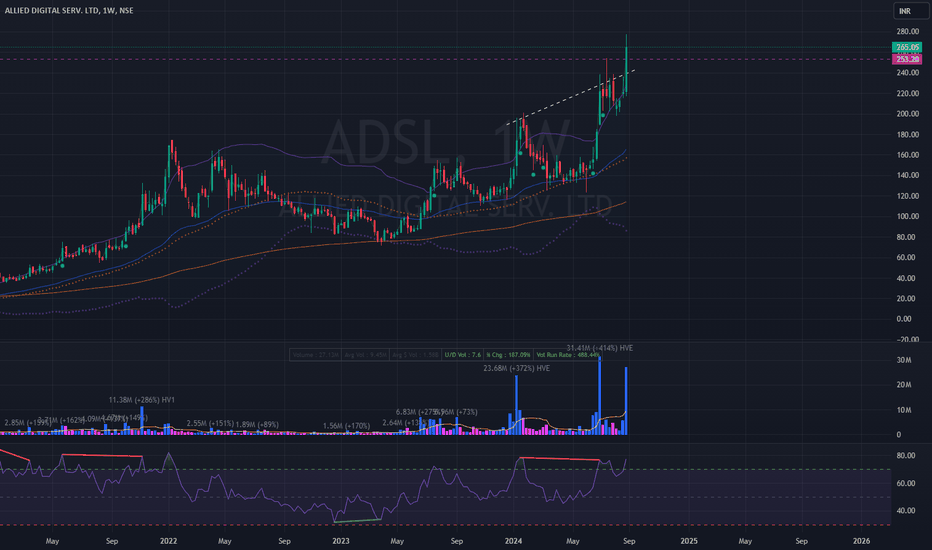Click the 2026 label on time axis

pyautogui.click(x=861, y=541)
